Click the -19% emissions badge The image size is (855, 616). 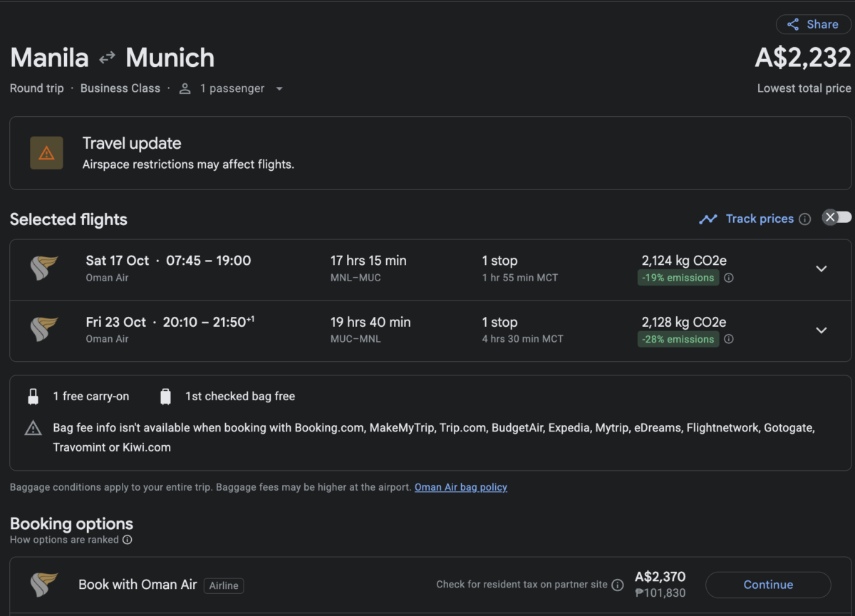(678, 278)
